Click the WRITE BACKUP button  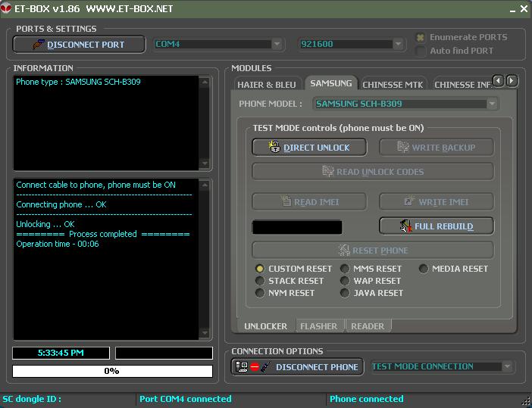click(437, 147)
